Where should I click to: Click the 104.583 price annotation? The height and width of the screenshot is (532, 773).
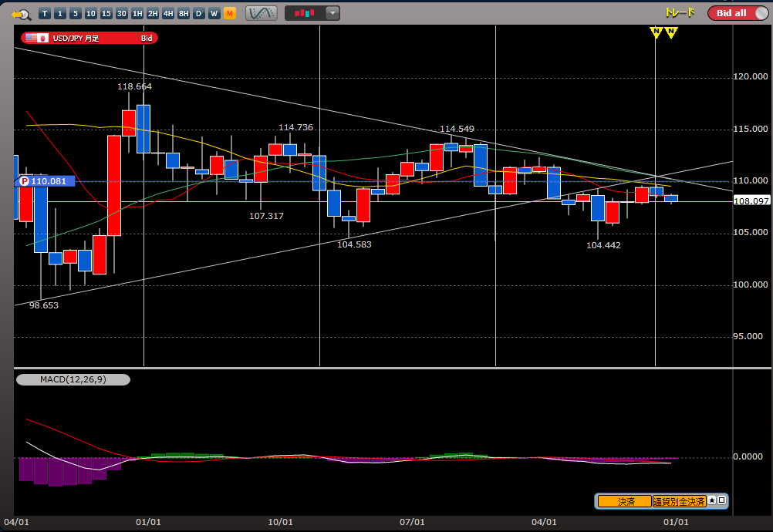pos(354,244)
